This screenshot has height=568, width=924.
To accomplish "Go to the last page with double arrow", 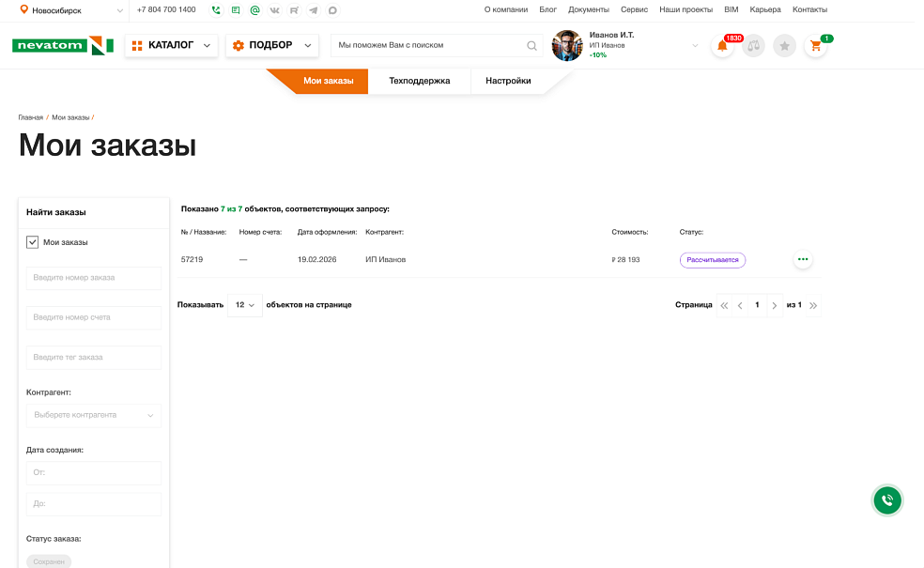I will point(813,305).
